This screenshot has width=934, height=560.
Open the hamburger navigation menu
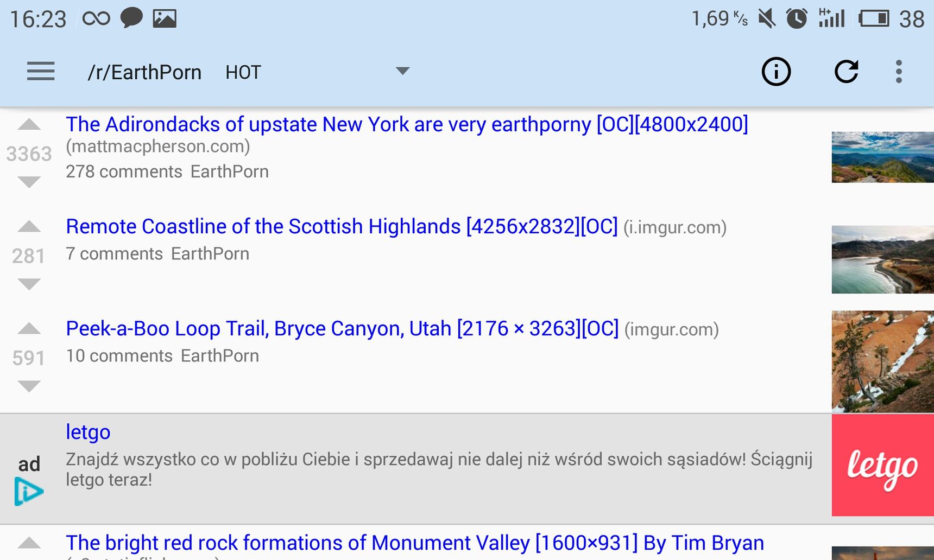41,71
